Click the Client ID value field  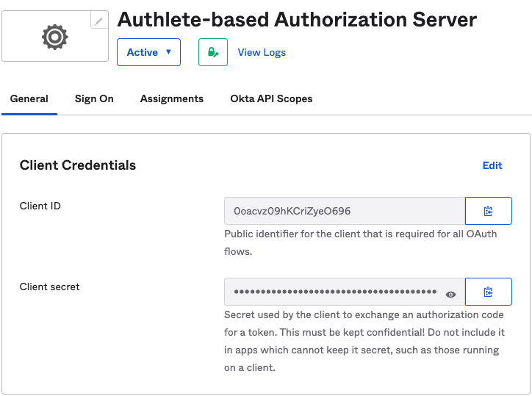pos(345,211)
